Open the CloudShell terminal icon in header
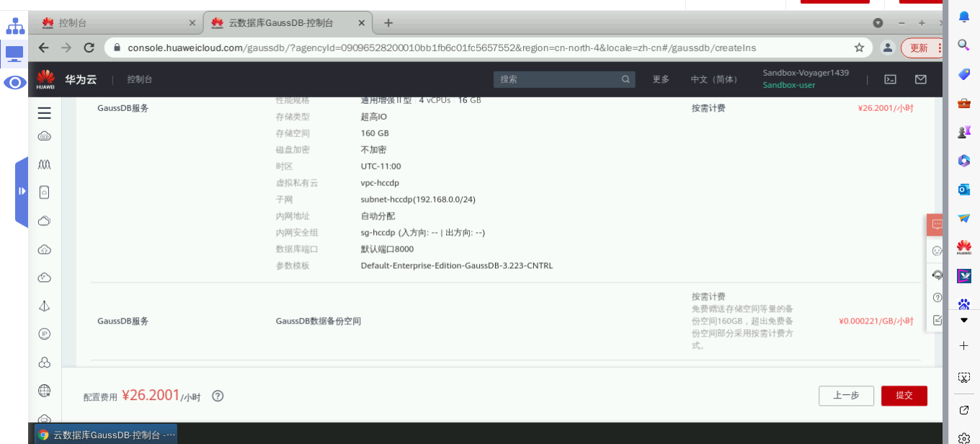This screenshot has height=444, width=980. [x=891, y=79]
